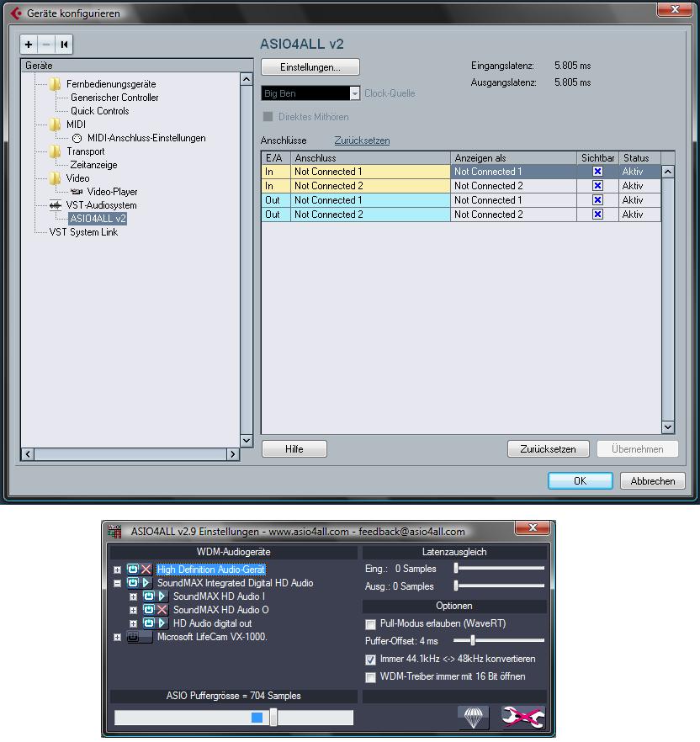Toggle Sichtbar checkbox for In Not Connected 1
Screen dimensions: 700x742
[597, 172]
